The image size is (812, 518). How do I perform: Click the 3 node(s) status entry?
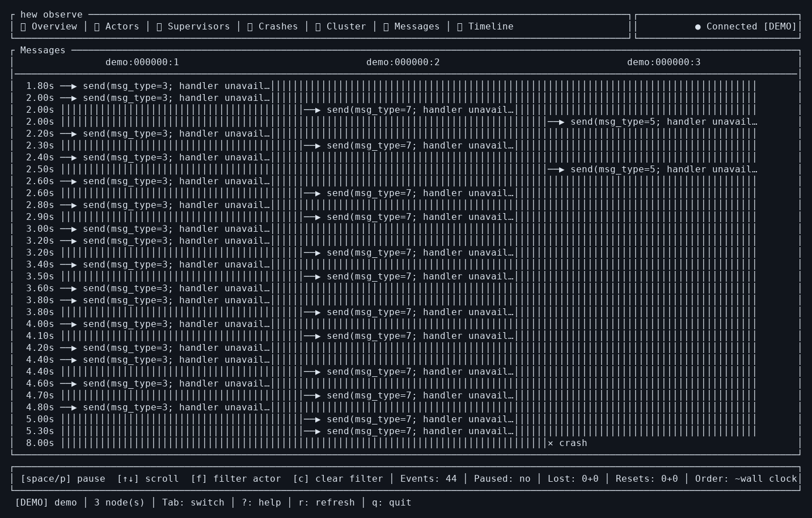[120, 503]
